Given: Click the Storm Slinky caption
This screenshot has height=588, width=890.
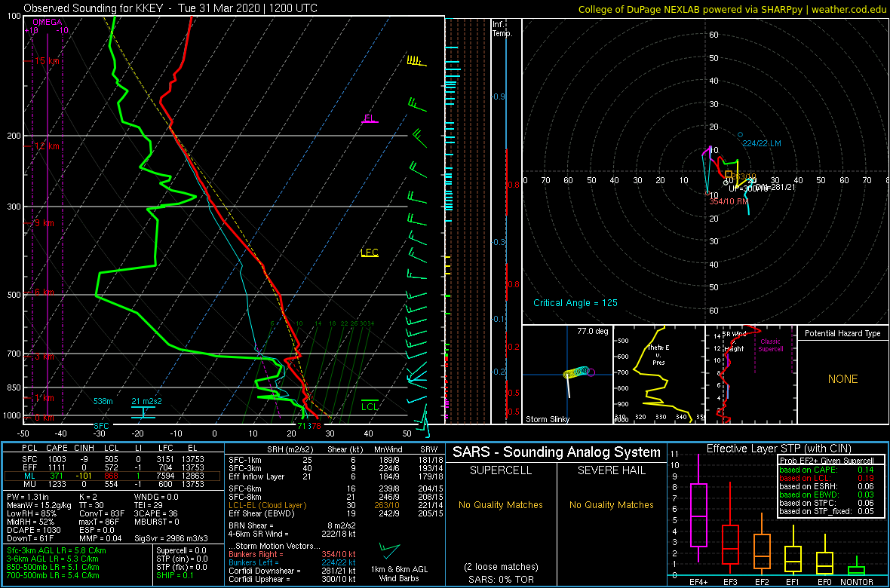Looking at the screenshot, I should click(547, 419).
